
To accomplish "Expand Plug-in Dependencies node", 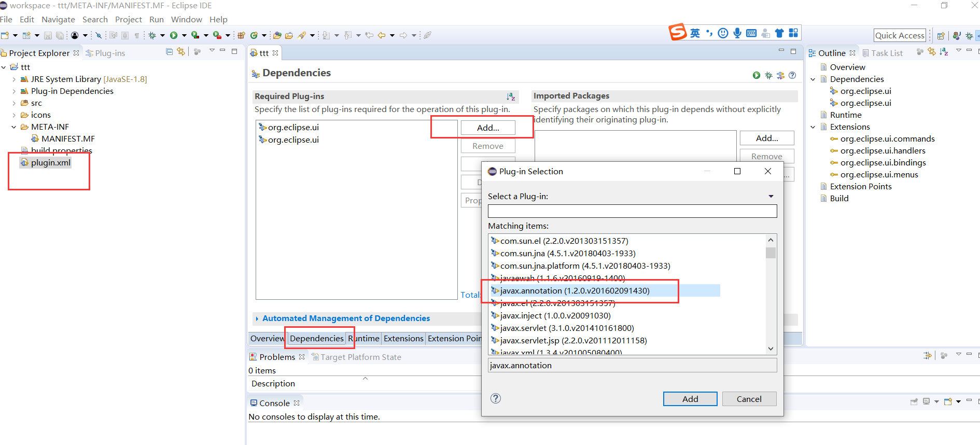I will pyautogui.click(x=14, y=91).
